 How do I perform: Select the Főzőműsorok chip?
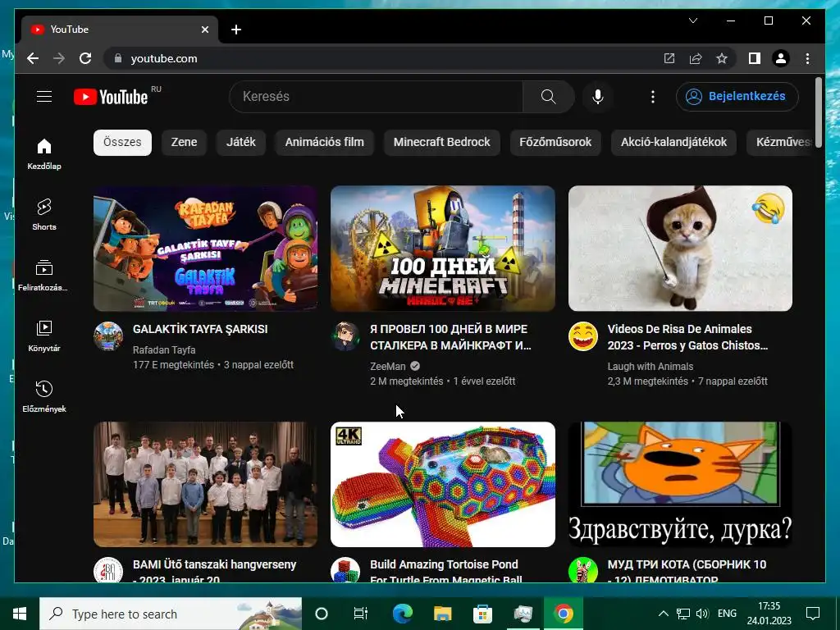pyautogui.click(x=555, y=142)
